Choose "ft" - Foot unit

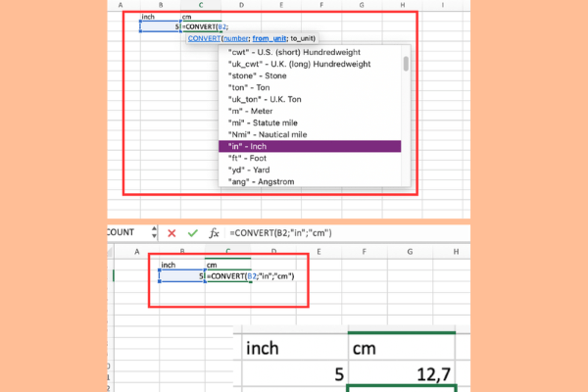pyautogui.click(x=310, y=159)
